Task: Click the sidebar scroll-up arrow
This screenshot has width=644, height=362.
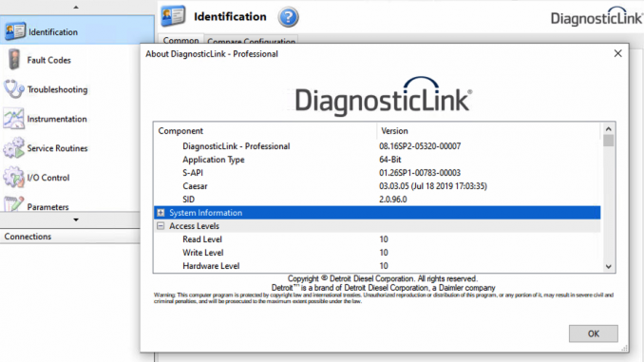Action: (76, 8)
